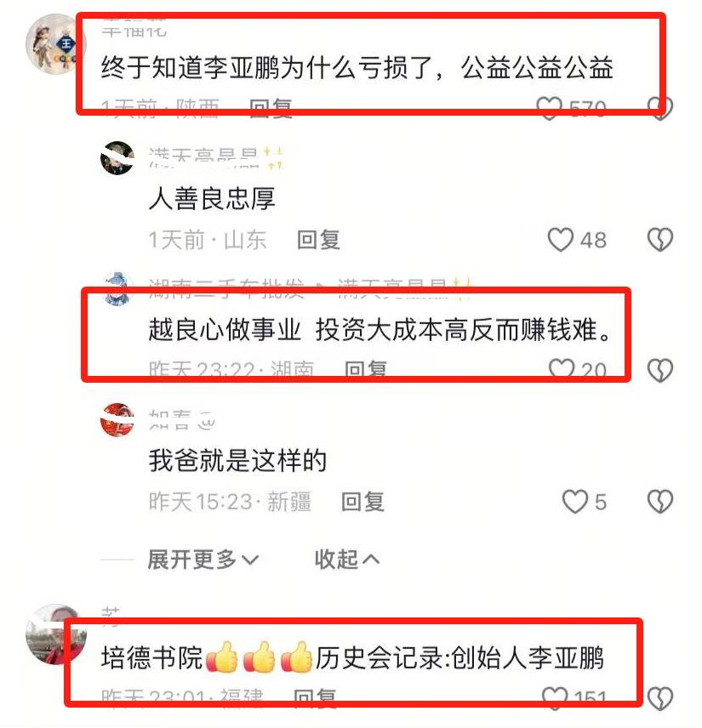Open red avatar of 我爸就是这样的 commenter
Viewport: 702px width, 728px height.
pyautogui.click(x=117, y=420)
